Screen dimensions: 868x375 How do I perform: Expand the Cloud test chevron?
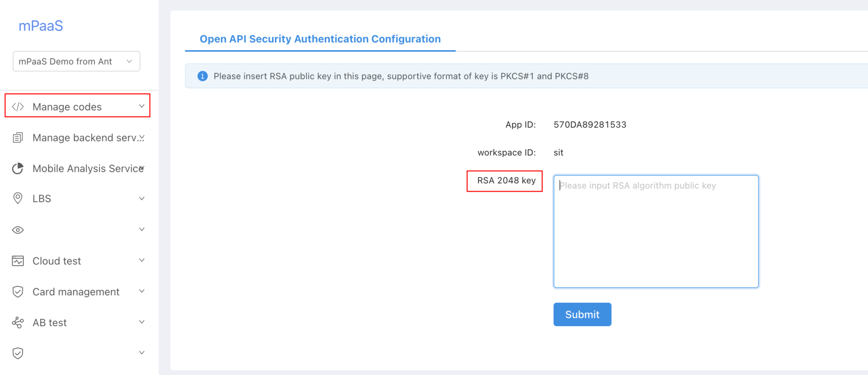(142, 260)
